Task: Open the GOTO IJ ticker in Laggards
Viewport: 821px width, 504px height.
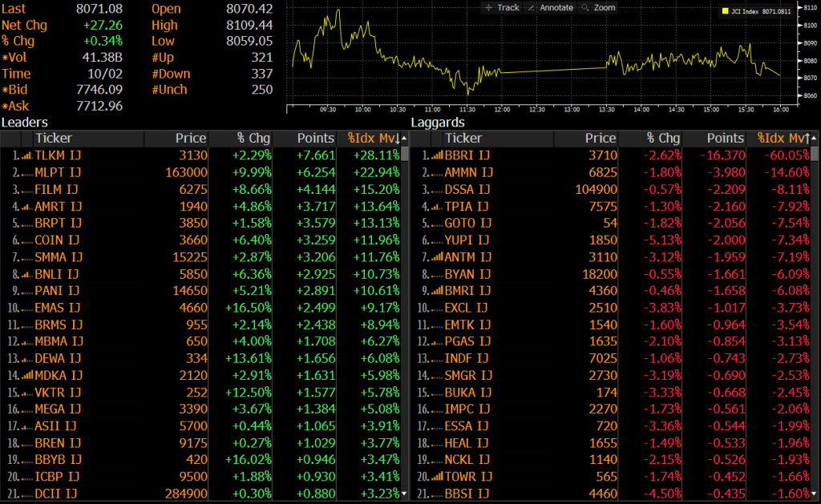Action: tap(467, 223)
